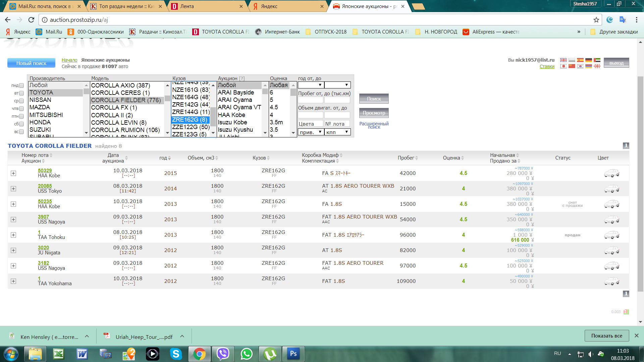Toggle the Tuesday вт day checkbox
Viewport: 644px width, 362px height.
(x=23, y=93)
